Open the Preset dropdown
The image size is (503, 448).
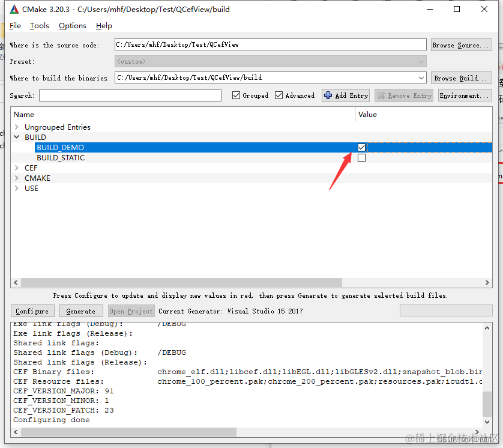point(271,61)
